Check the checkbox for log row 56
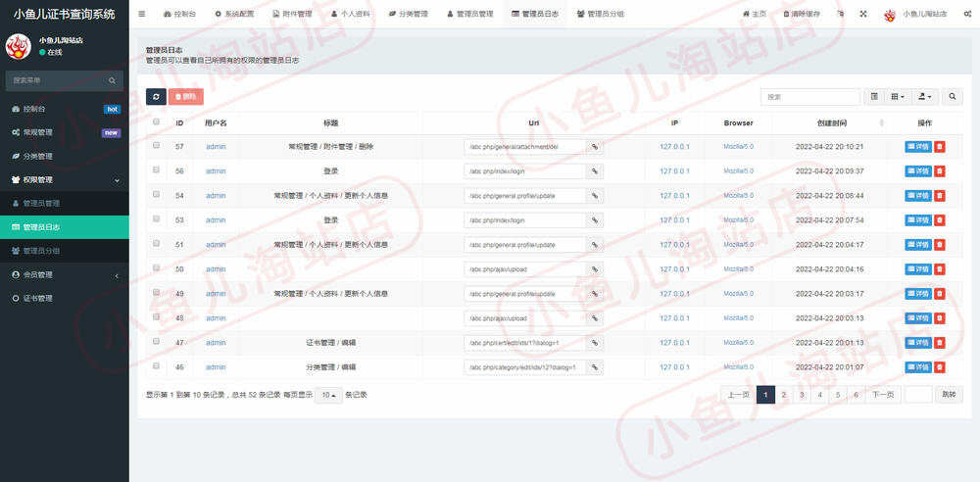Viewport: 980px width, 482px height. click(156, 169)
